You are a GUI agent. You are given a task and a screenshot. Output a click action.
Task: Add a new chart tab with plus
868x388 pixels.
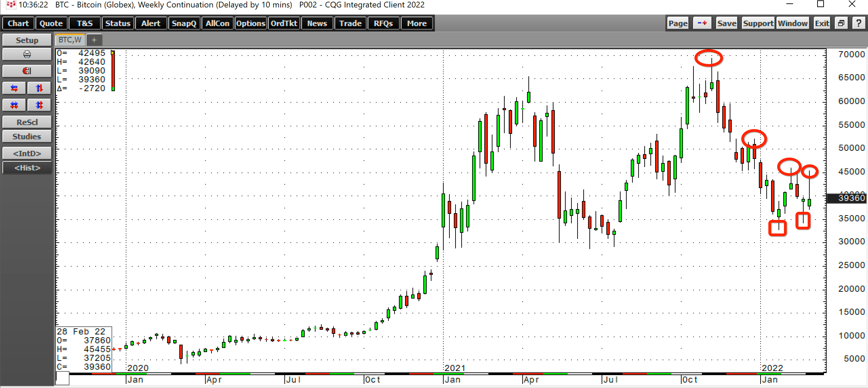(94, 40)
